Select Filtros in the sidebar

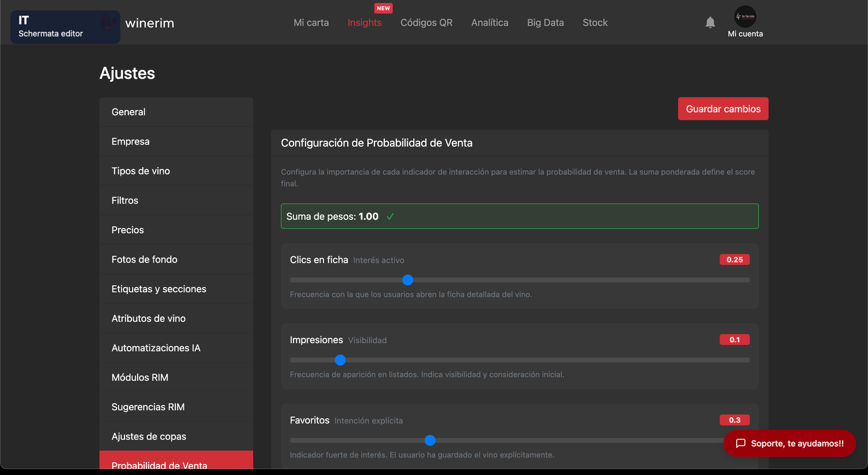click(176, 200)
